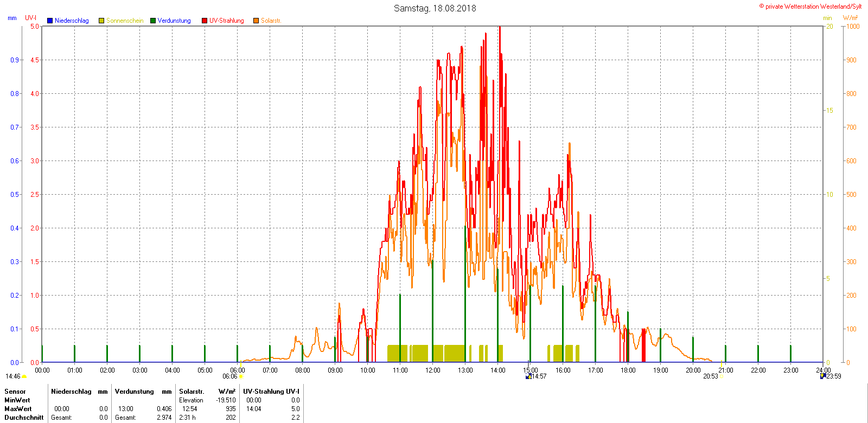
Task: Click the chart title Samstag, 18.08.2018
Action: [435, 8]
